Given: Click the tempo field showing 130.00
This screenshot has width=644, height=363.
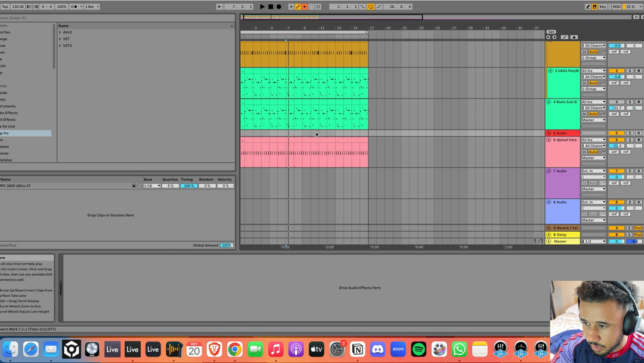Looking at the screenshot, I should coord(18,7).
